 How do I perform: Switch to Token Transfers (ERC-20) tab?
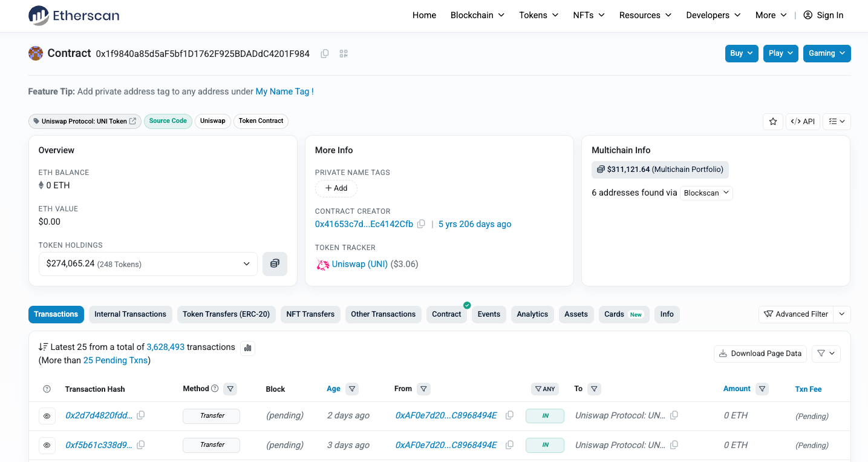coord(226,314)
